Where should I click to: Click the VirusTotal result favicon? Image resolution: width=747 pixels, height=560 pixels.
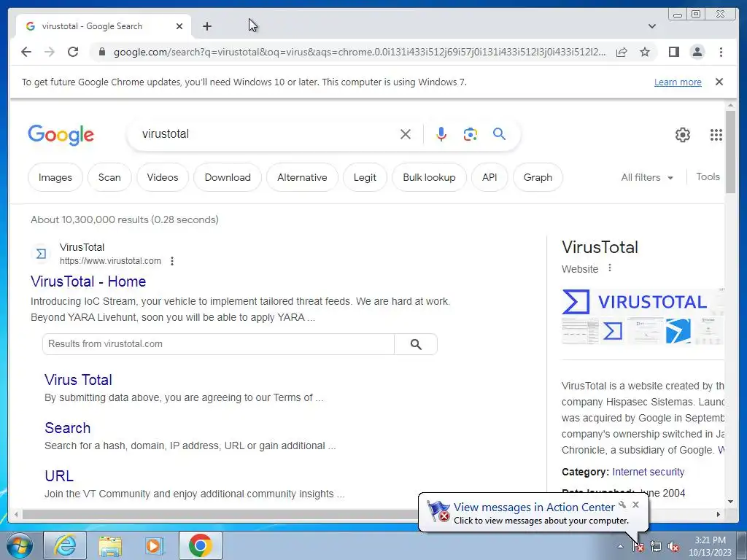(42, 254)
